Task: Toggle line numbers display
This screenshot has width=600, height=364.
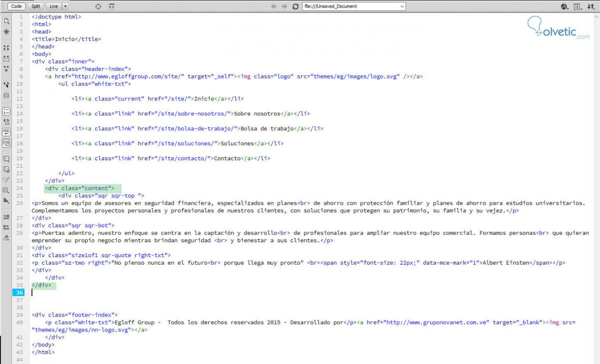Action: pos(6,111)
